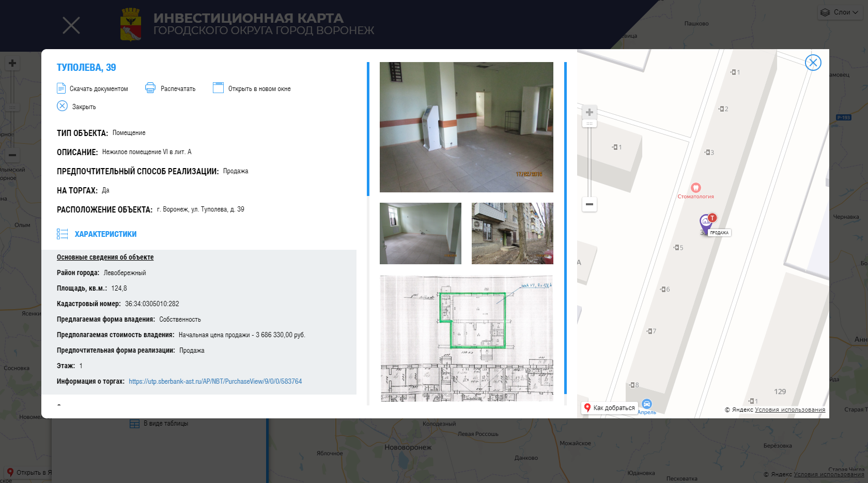Open the empty room small photo thumbnail
Viewport: 868px width, 483px height.
click(421, 233)
